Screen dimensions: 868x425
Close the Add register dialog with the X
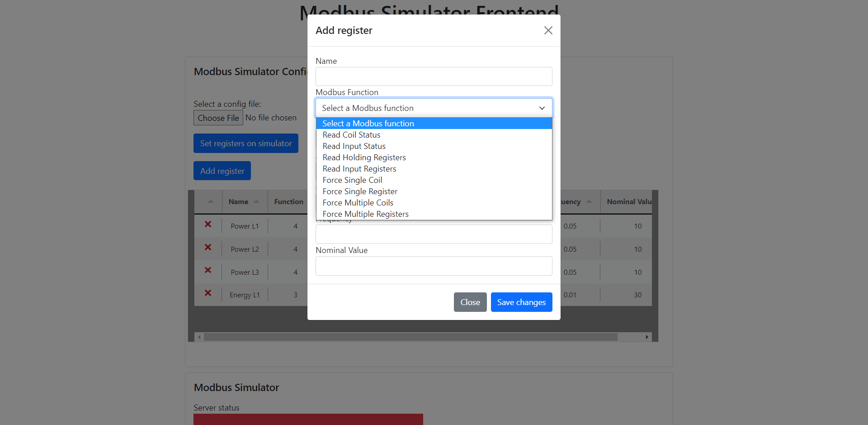[x=548, y=30]
